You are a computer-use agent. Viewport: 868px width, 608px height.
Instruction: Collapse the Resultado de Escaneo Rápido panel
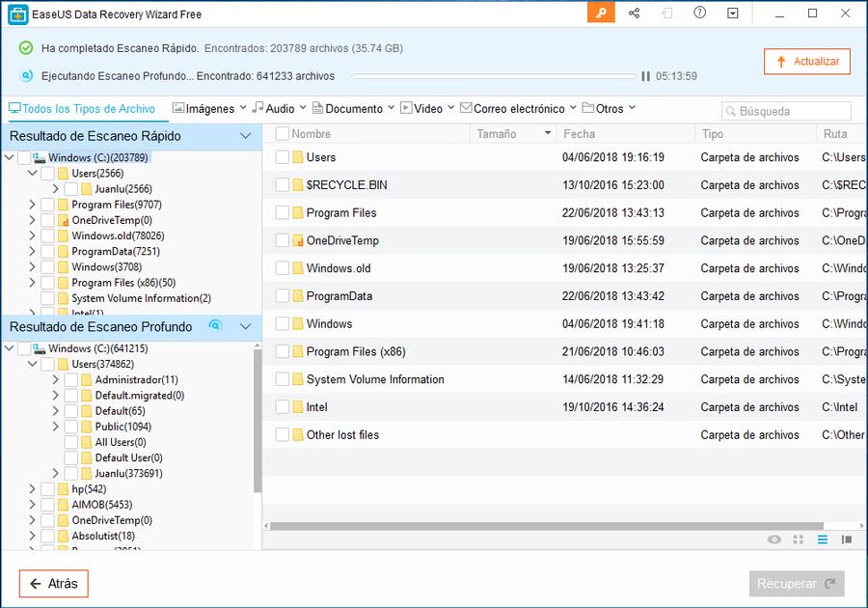point(245,137)
